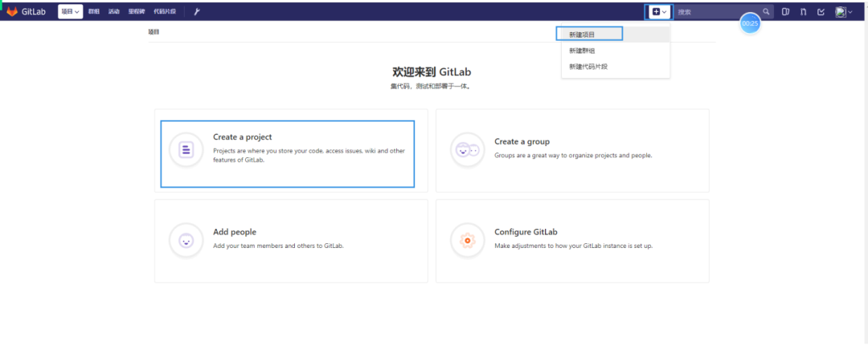Toggle the plus new-item dropdown
The height and width of the screenshot is (354, 868).
(x=659, y=11)
